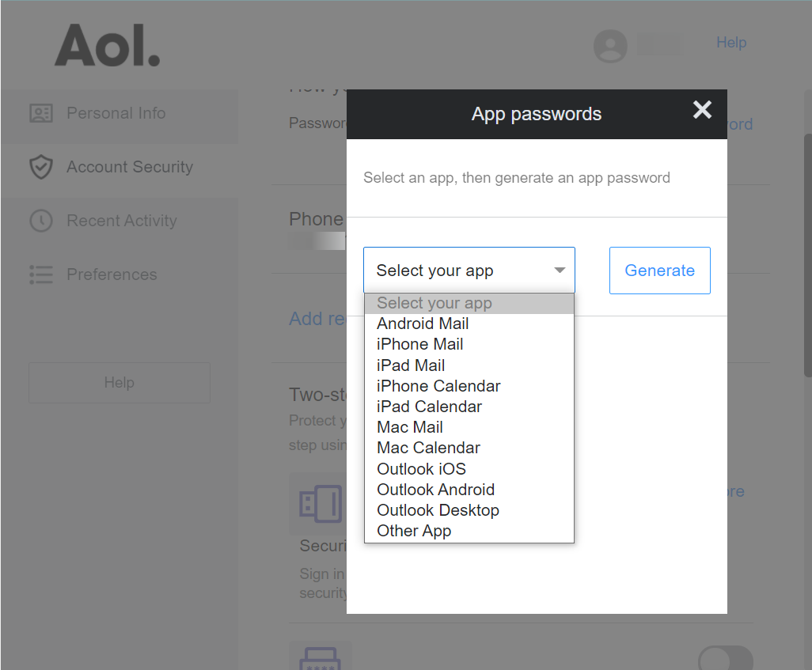
Task: Open the Help link in header
Action: [x=730, y=43]
